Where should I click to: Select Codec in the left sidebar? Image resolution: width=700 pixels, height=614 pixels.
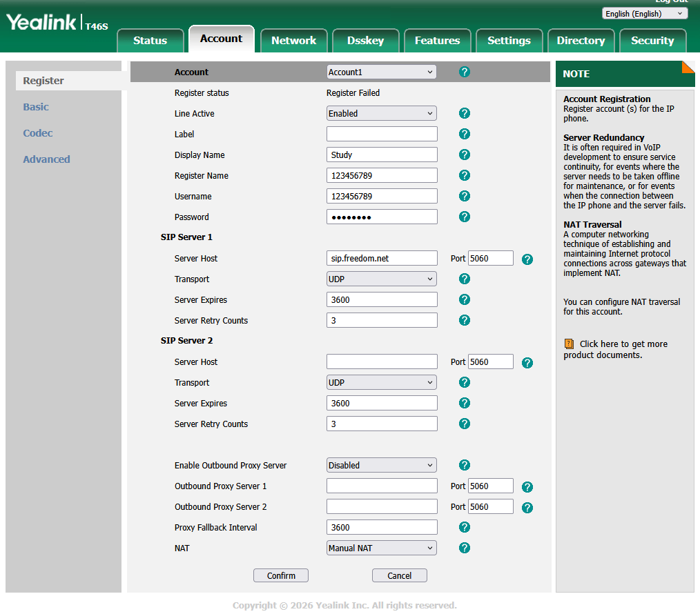click(x=38, y=133)
